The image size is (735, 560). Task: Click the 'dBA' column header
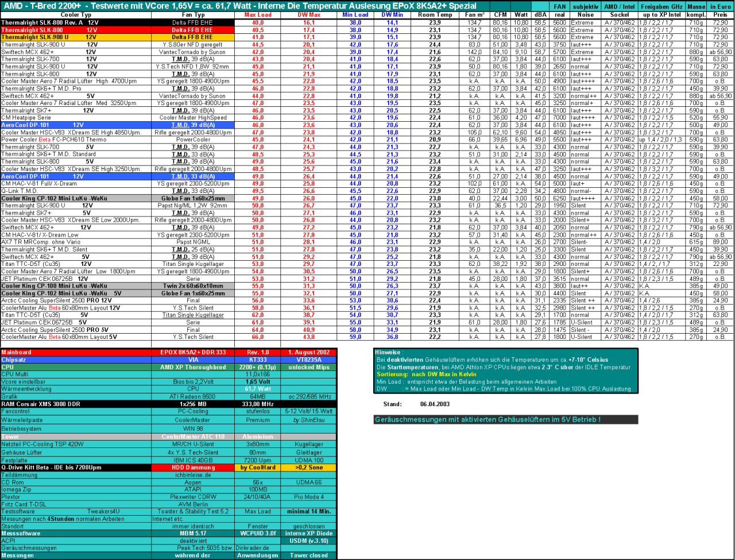pos(540,14)
